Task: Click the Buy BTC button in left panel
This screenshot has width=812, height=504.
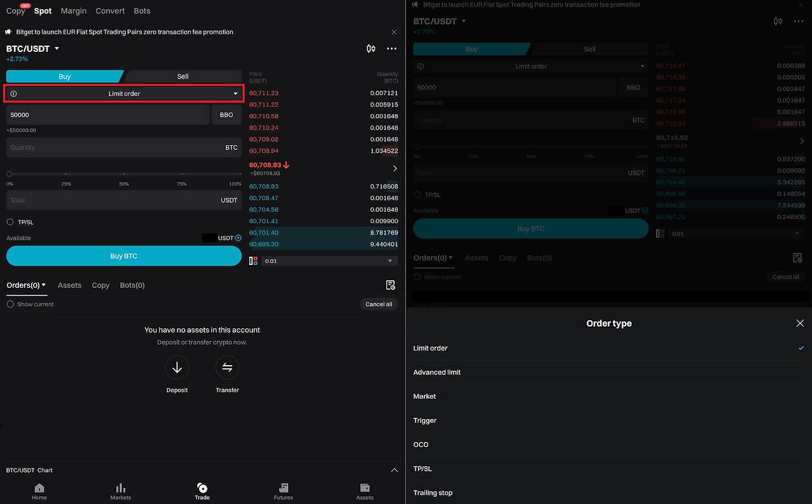Action: [124, 256]
